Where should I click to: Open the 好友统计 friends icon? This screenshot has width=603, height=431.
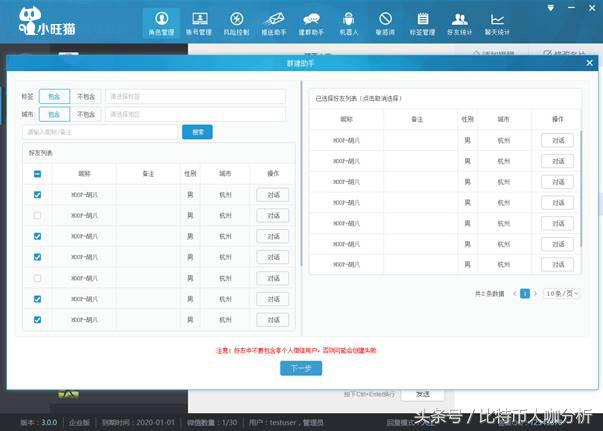460,23
